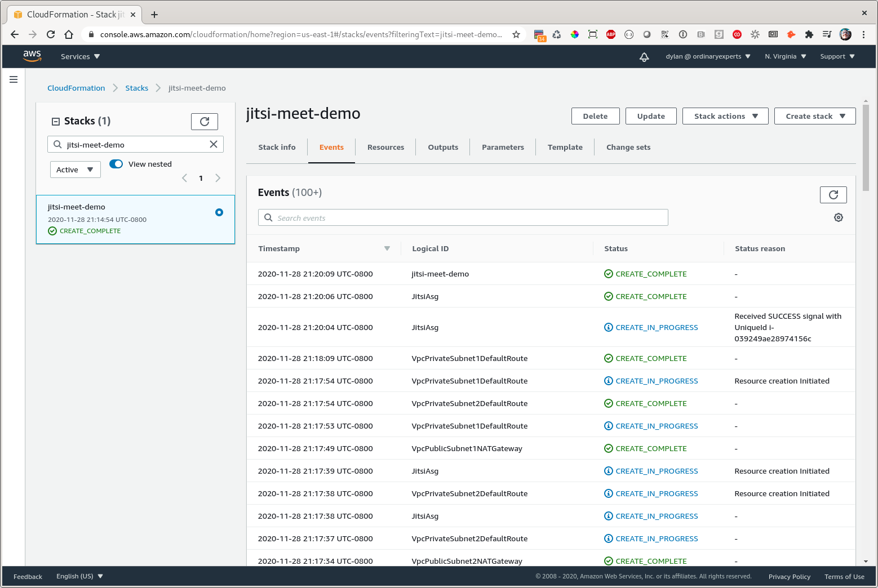Toggle the View nested switch
The height and width of the screenshot is (588, 878).
point(116,164)
